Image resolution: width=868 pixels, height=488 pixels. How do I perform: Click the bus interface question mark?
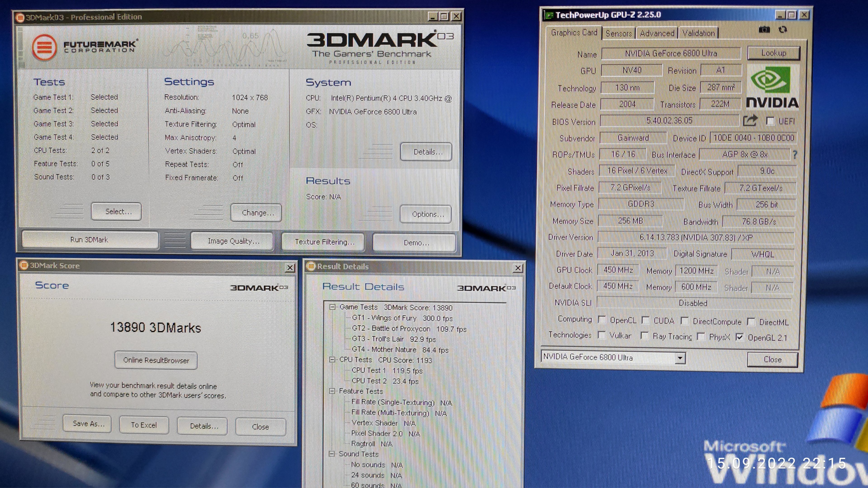pyautogui.click(x=795, y=155)
